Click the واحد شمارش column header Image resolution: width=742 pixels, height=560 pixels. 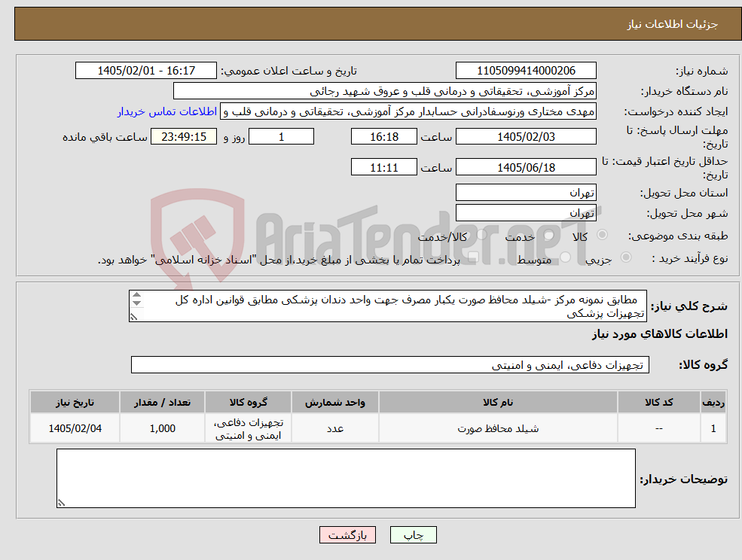[x=334, y=402]
